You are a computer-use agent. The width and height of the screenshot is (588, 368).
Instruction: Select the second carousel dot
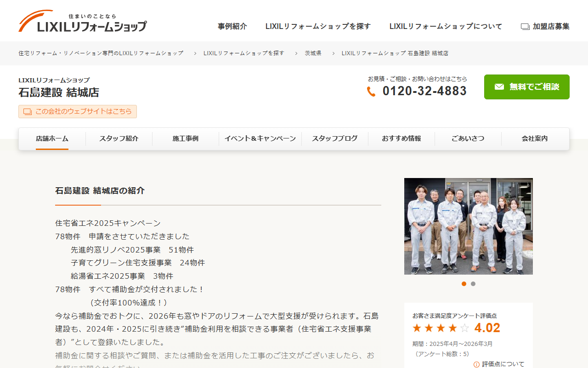click(473, 284)
